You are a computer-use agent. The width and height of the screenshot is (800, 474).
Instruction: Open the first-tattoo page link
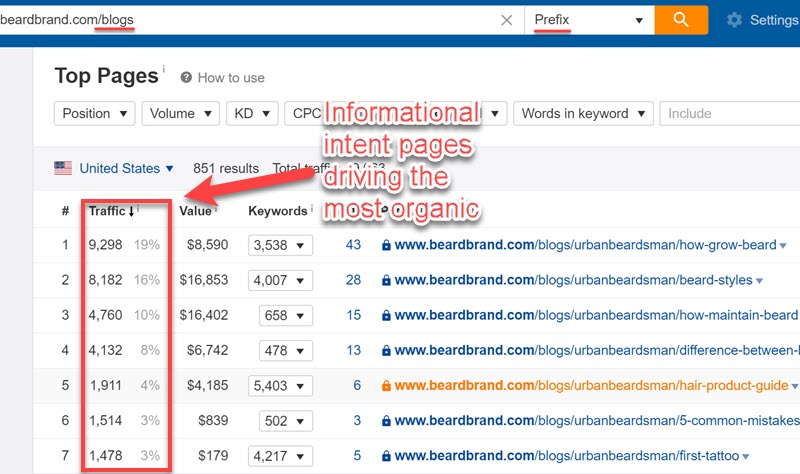click(x=567, y=456)
